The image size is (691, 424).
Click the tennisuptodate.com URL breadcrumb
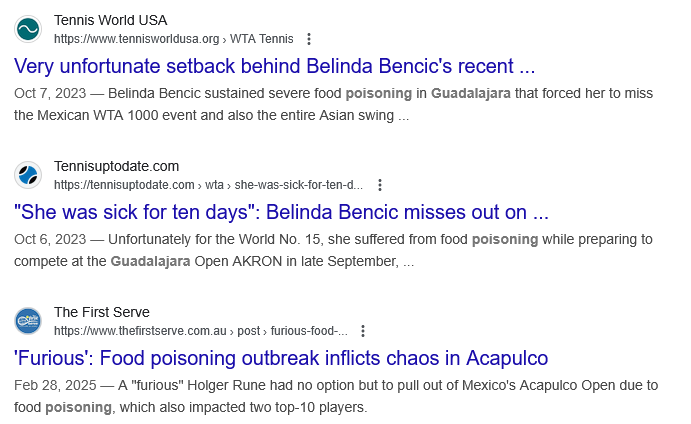(124, 185)
